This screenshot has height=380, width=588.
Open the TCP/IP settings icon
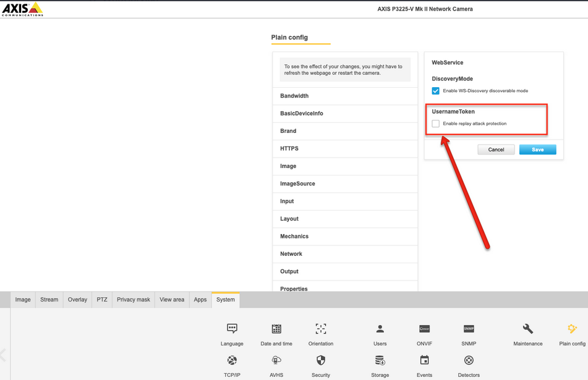click(x=232, y=361)
